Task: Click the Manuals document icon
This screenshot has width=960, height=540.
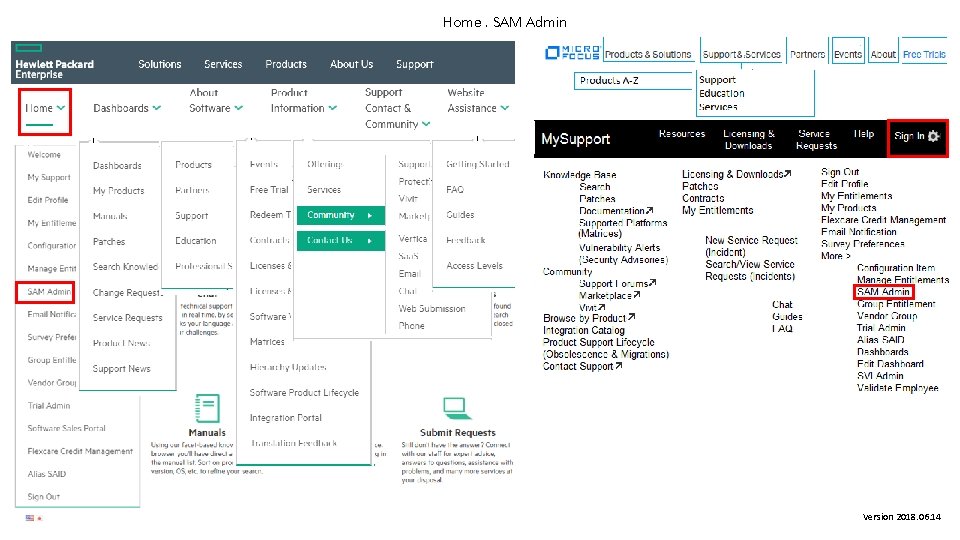Action: (x=207, y=408)
